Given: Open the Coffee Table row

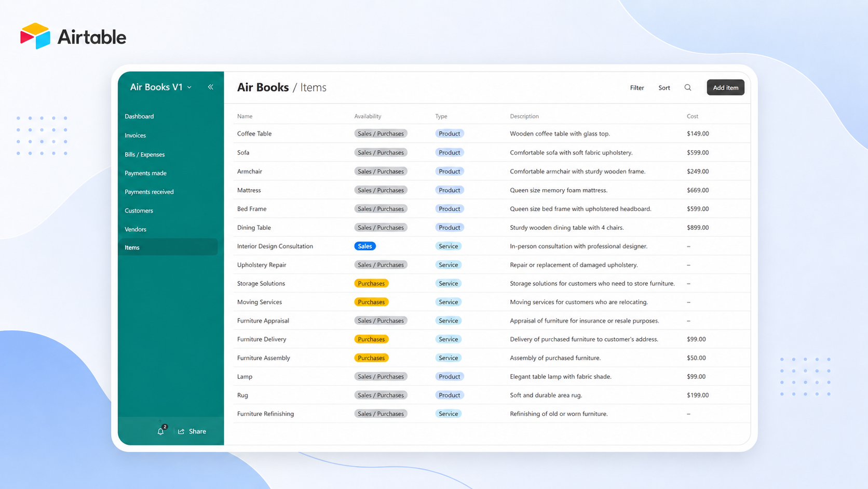Looking at the screenshot, I should [x=491, y=134].
